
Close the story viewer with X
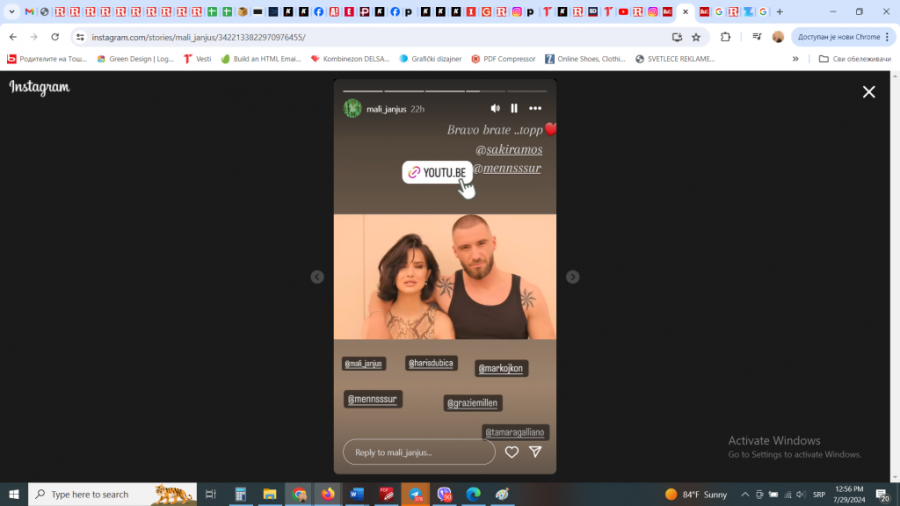pos(868,92)
